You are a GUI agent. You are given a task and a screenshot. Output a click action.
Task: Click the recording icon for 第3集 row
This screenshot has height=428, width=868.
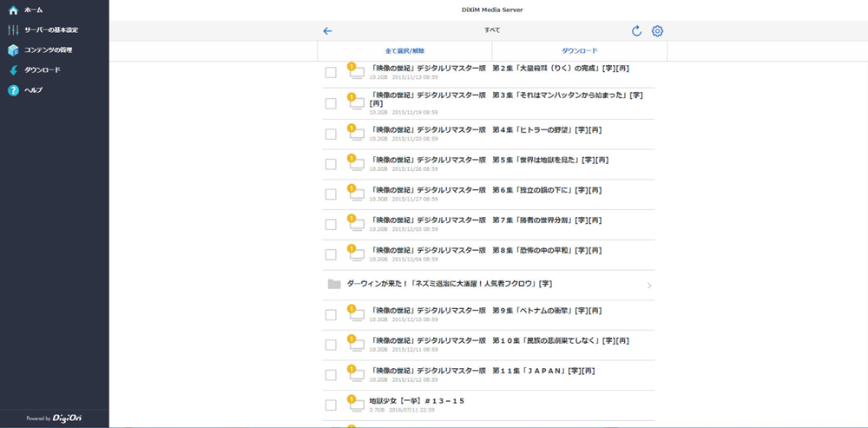(x=355, y=102)
